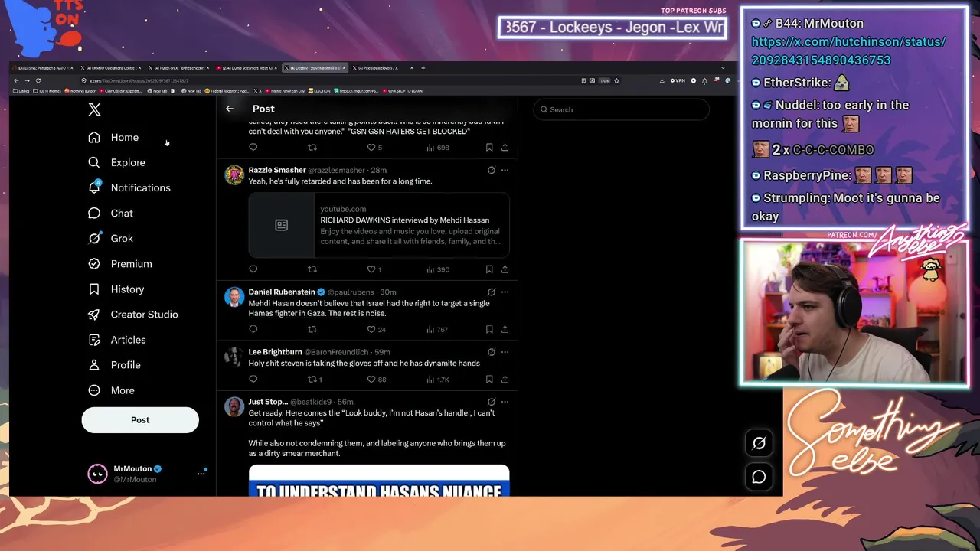Open Creator Studio
Viewport: 980px width, 551px height.
coord(132,315)
